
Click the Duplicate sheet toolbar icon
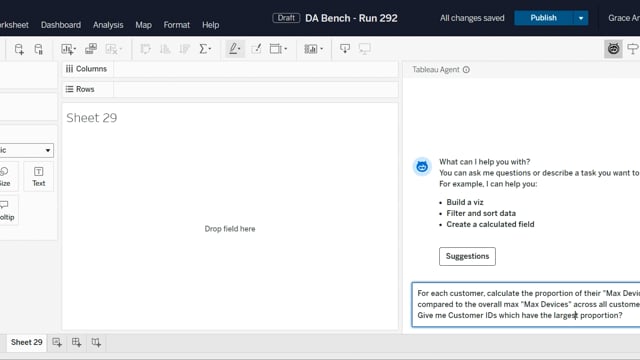(91, 49)
